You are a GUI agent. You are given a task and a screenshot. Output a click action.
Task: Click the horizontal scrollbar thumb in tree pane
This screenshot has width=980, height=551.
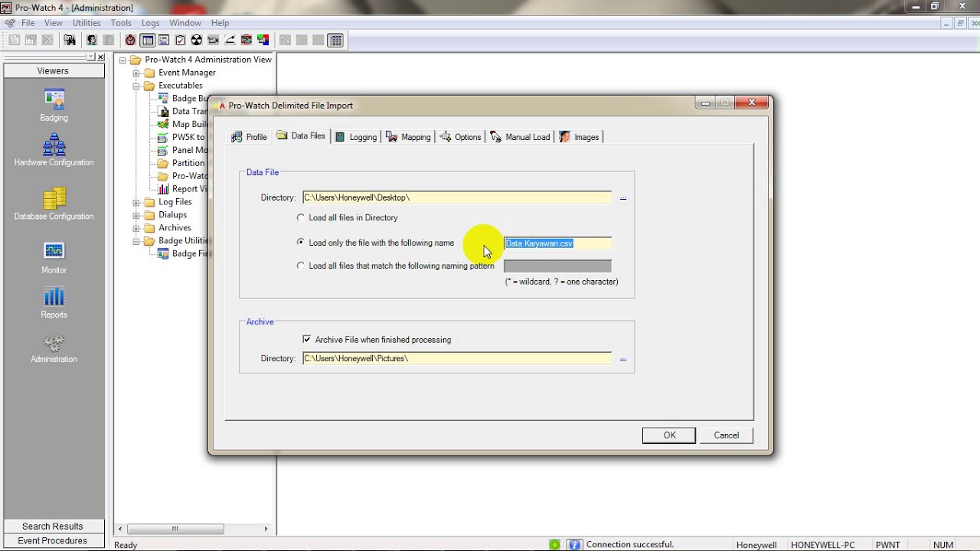point(175,529)
